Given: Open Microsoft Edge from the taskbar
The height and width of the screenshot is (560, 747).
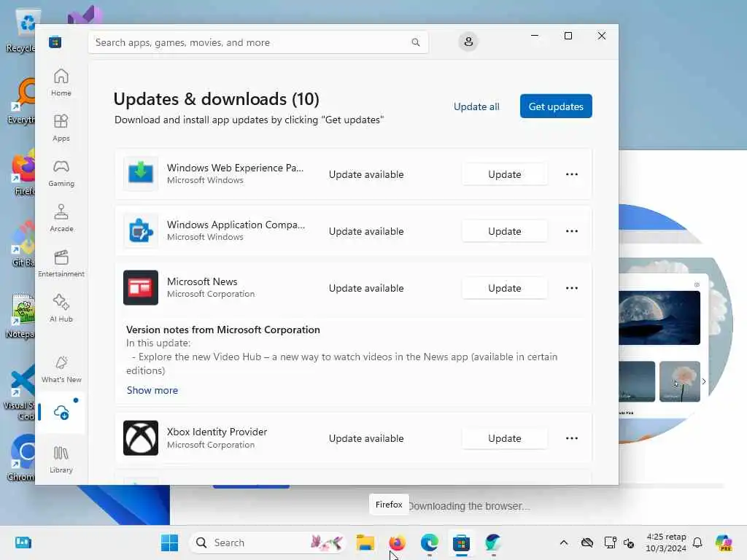Looking at the screenshot, I should point(429,542).
